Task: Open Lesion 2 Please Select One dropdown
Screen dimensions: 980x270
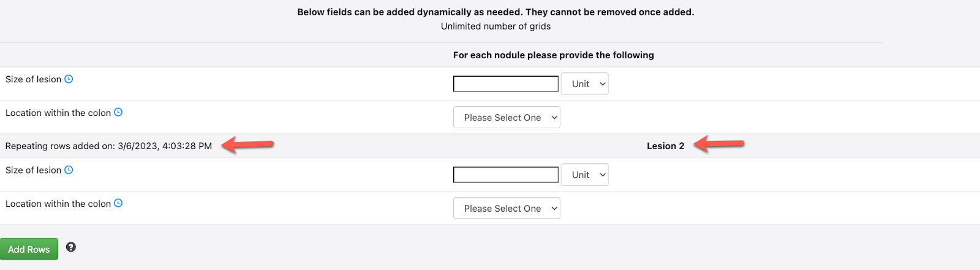Action: [507, 209]
